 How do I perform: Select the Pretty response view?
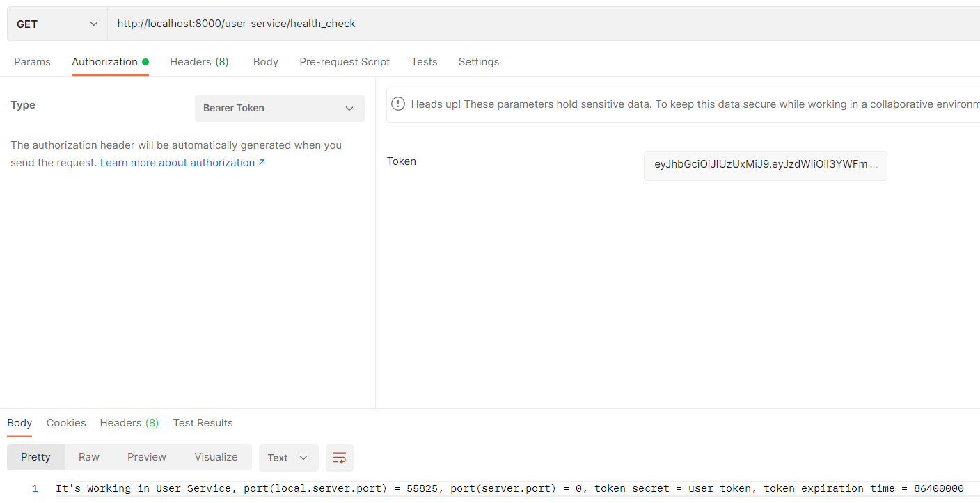click(x=36, y=457)
